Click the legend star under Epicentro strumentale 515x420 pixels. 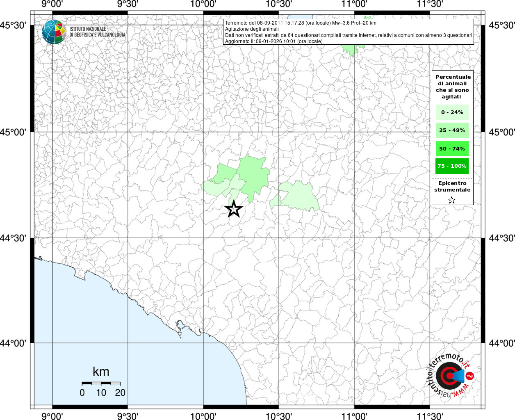tap(452, 200)
